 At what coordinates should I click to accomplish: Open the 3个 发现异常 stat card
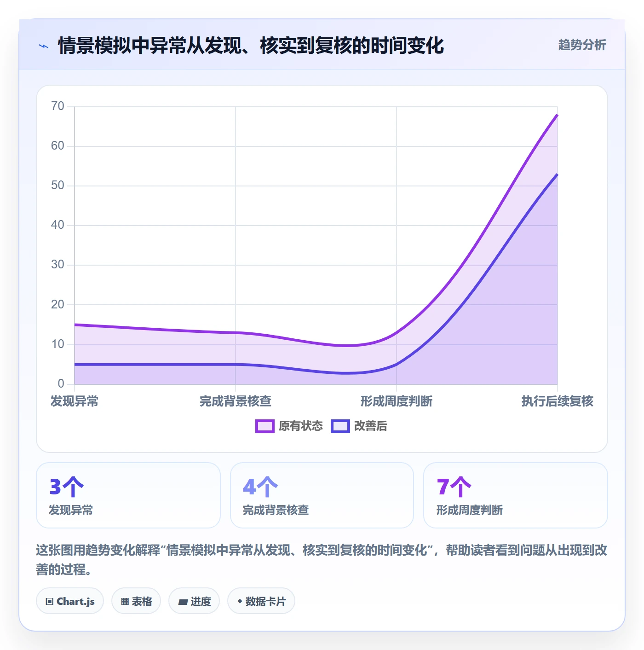click(128, 495)
